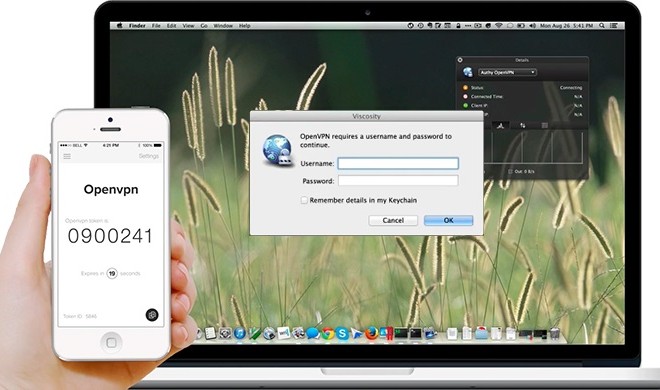Enable Remember details in my Keychain
660x390 pixels.
[x=304, y=200]
